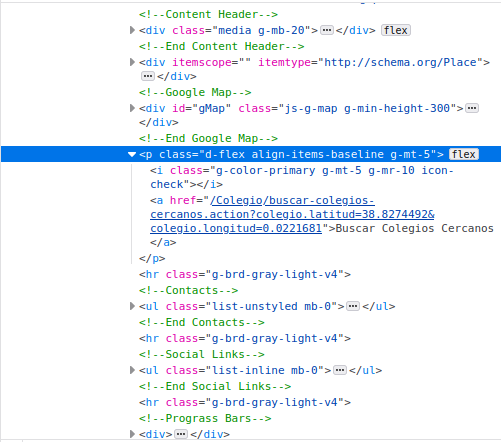Viewport: 501px width, 442px height.
Task: Expand the list-unstyled mb-0 ul node
Action: pyautogui.click(x=132, y=306)
